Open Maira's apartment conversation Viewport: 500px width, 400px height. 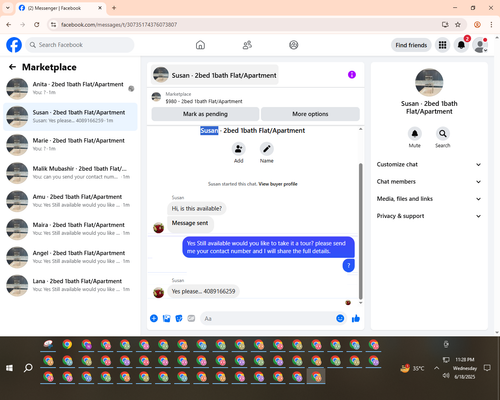(70, 229)
